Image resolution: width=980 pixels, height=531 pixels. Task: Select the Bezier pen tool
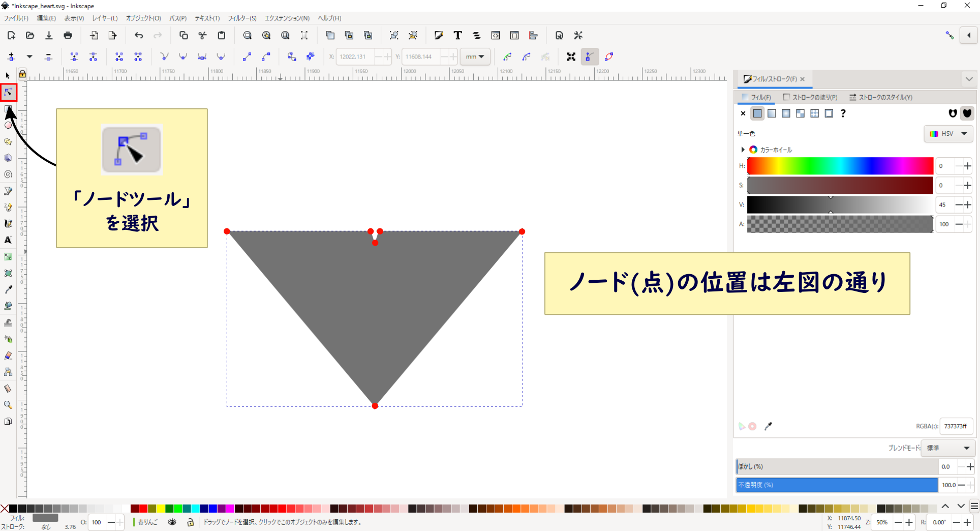tap(8, 191)
